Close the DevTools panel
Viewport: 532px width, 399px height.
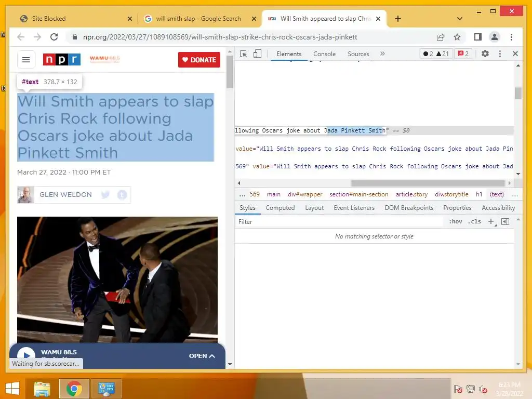[x=515, y=54]
